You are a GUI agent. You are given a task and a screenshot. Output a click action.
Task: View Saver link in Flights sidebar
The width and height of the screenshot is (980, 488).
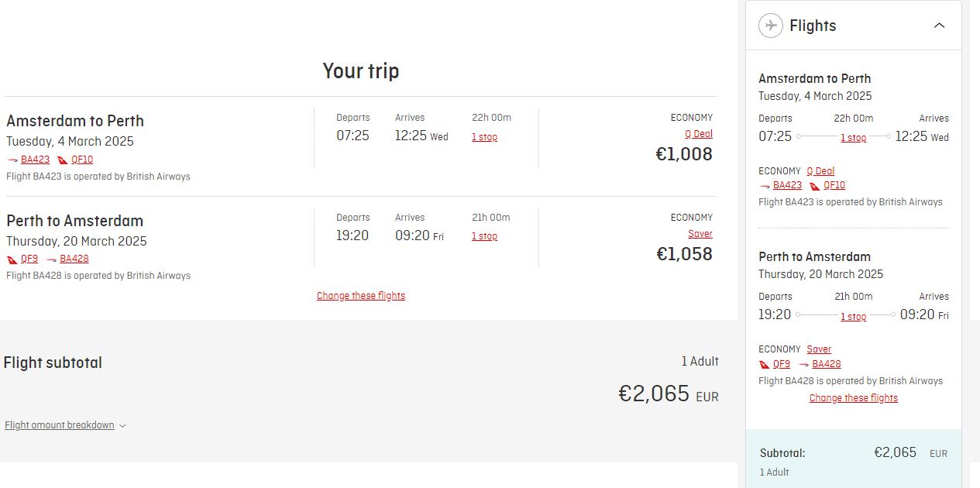(818, 349)
